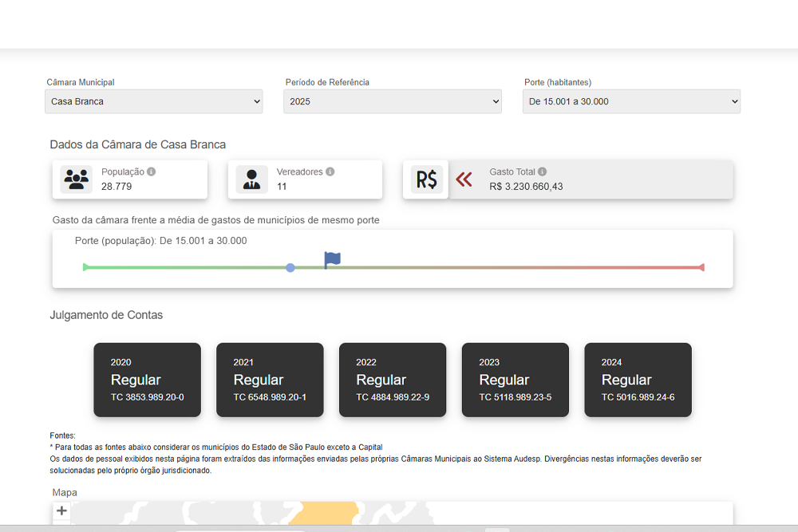Viewport: 798px width, 532px height.
Task: Open the 2021 Regular judgment card
Action: pos(270,380)
